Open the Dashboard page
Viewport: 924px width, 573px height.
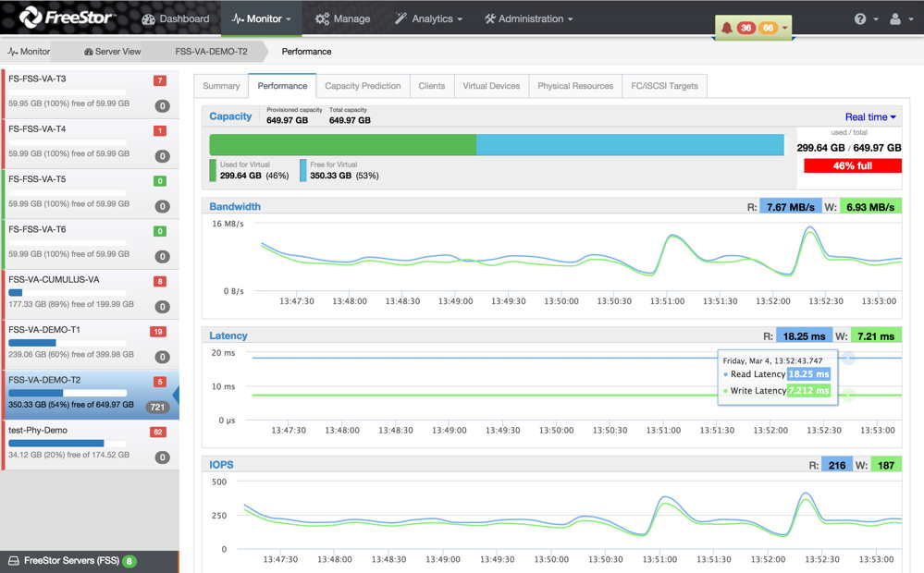click(x=176, y=18)
